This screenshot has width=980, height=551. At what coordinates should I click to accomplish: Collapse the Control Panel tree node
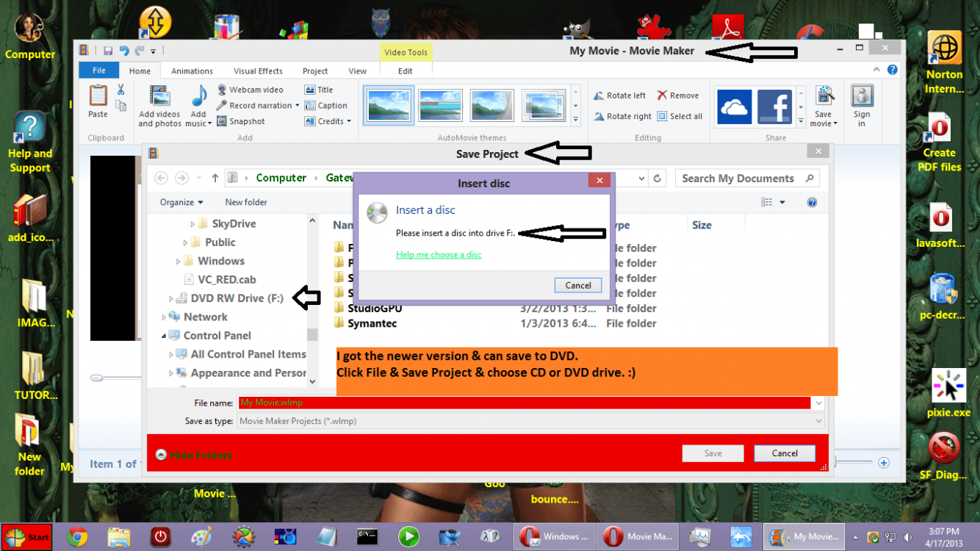(x=164, y=336)
